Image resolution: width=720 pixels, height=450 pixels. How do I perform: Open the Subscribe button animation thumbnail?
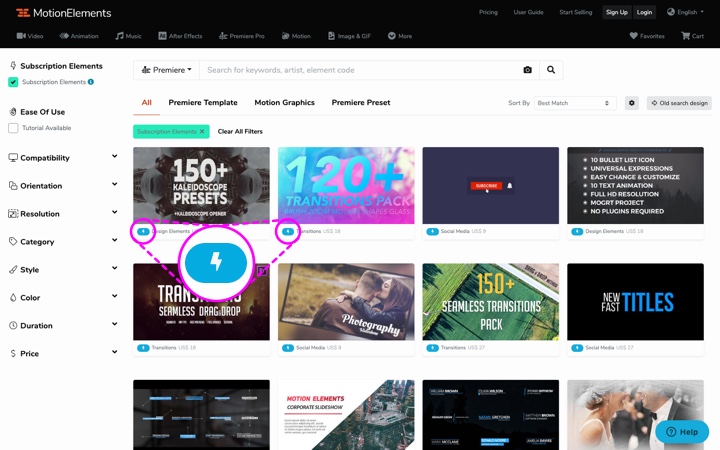click(x=491, y=186)
